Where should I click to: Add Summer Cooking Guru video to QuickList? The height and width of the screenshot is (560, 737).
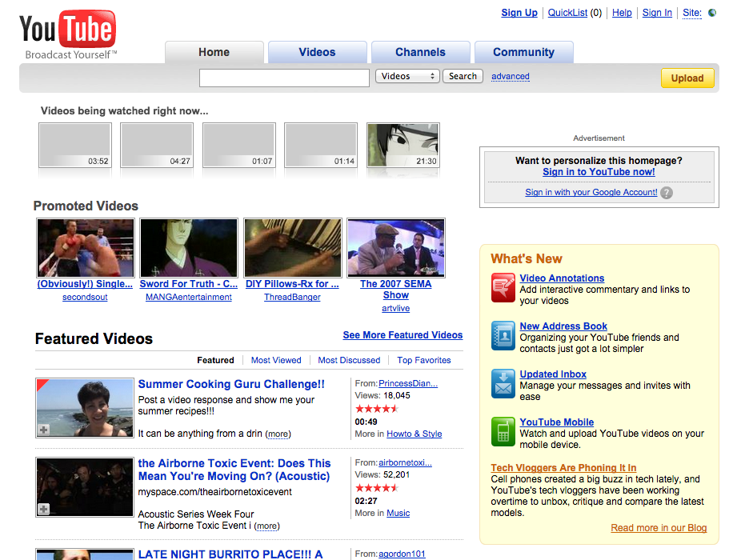(x=44, y=430)
